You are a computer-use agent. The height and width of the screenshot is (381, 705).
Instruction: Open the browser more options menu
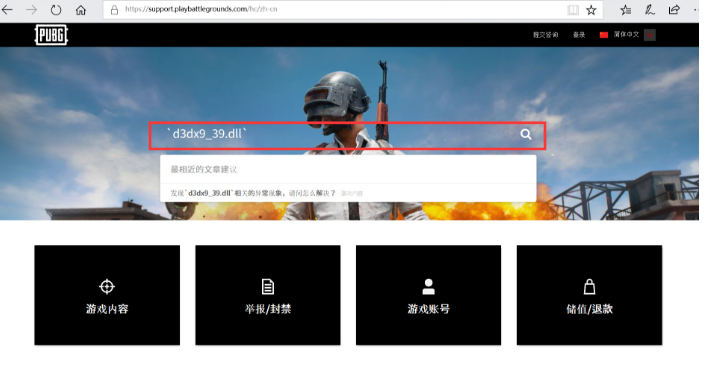point(697,9)
